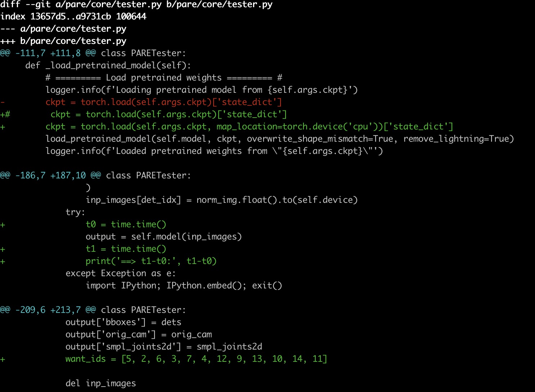Click the del inp_images line
The image size is (535, 392).
point(101,383)
